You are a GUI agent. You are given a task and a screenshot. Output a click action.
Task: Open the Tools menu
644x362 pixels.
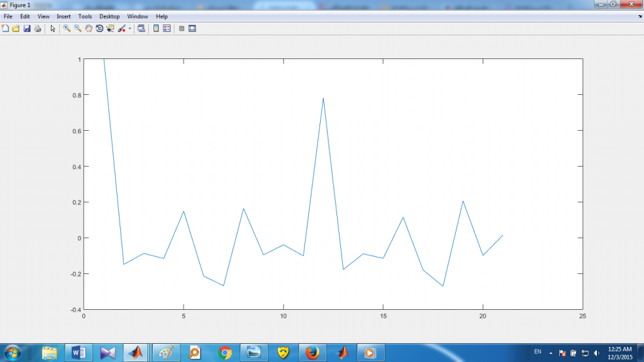click(85, 16)
